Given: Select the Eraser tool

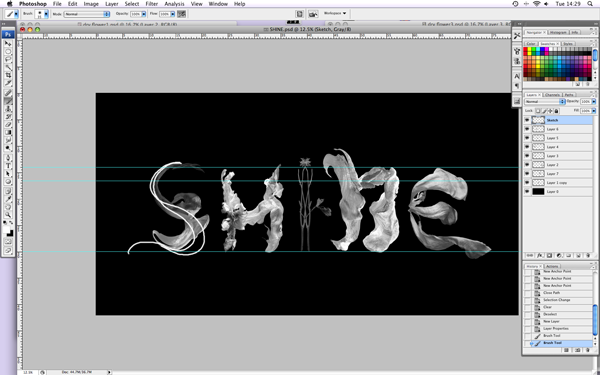Looking at the screenshot, I should (x=8, y=124).
